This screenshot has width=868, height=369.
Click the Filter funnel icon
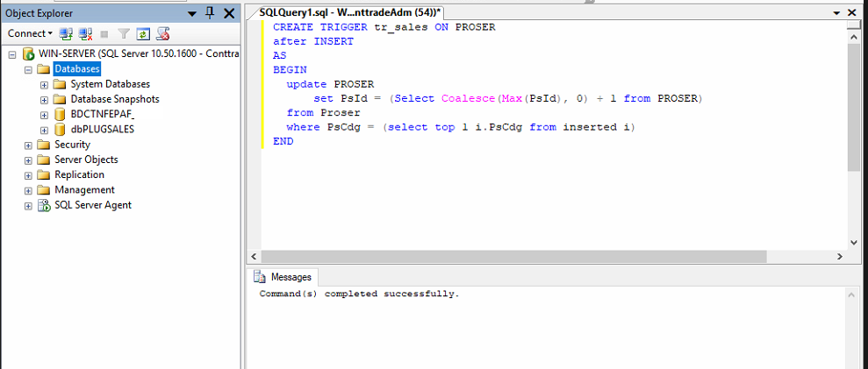(124, 33)
